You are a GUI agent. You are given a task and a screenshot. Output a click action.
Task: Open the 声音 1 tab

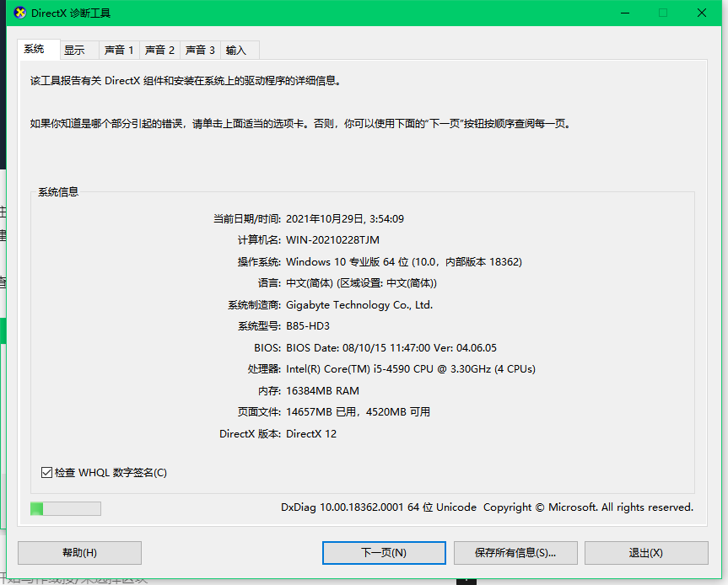pos(119,50)
